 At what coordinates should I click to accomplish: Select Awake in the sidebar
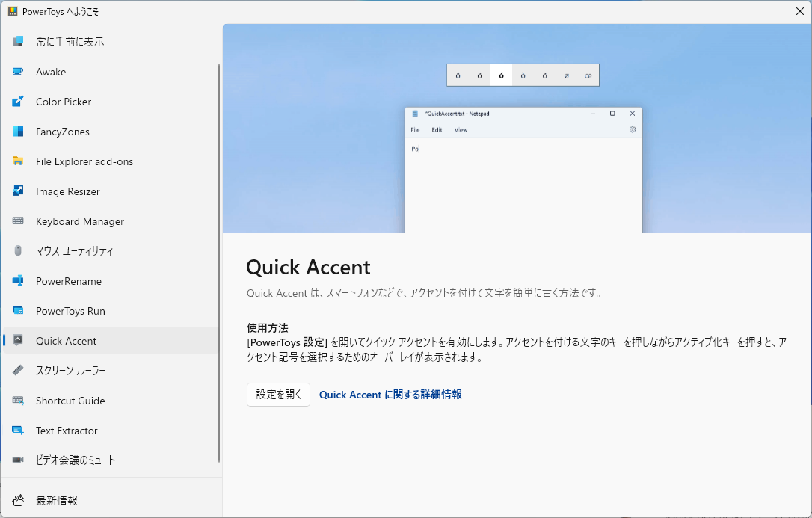point(111,72)
